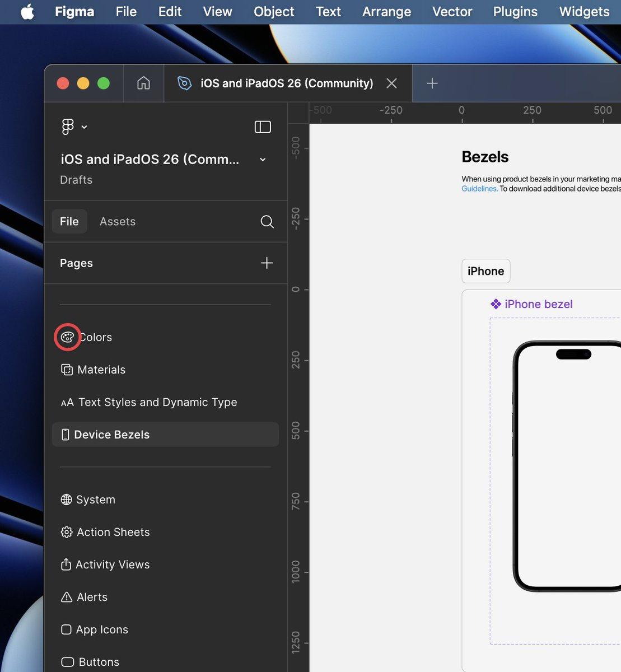Open the Vector menu
This screenshot has height=672, width=621.
click(x=452, y=12)
